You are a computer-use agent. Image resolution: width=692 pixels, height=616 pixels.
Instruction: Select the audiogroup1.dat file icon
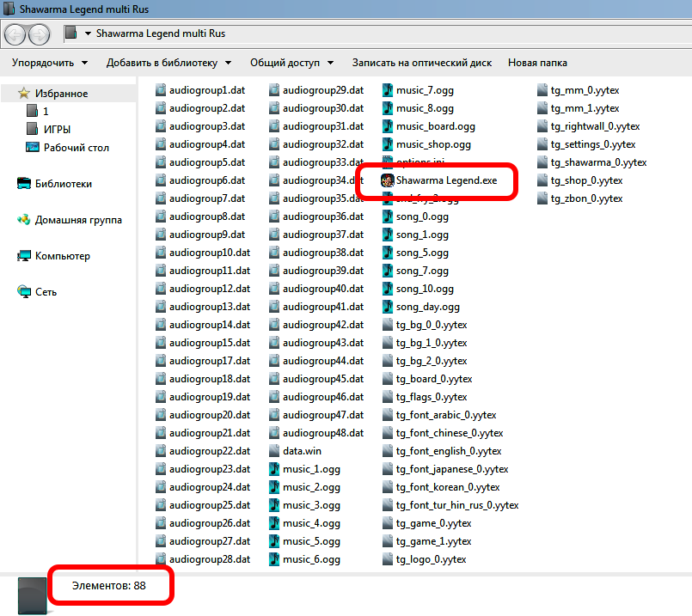tap(161, 90)
